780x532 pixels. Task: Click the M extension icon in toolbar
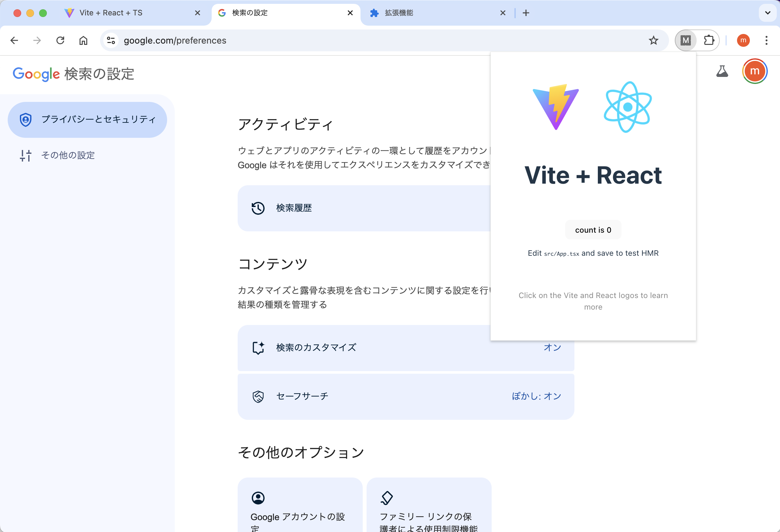coord(685,40)
